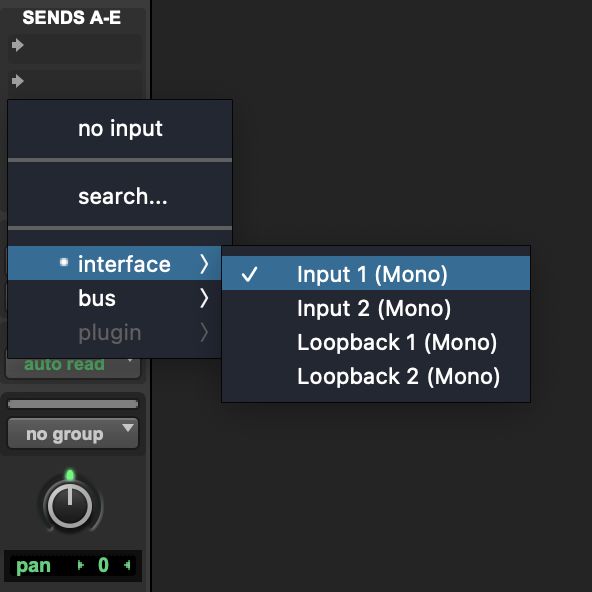Open the no group dropdown
The width and height of the screenshot is (592, 592).
73,433
